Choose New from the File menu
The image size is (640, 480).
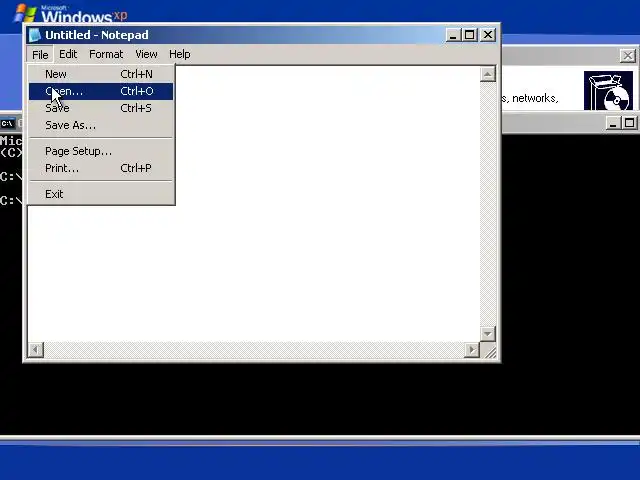[101, 74]
